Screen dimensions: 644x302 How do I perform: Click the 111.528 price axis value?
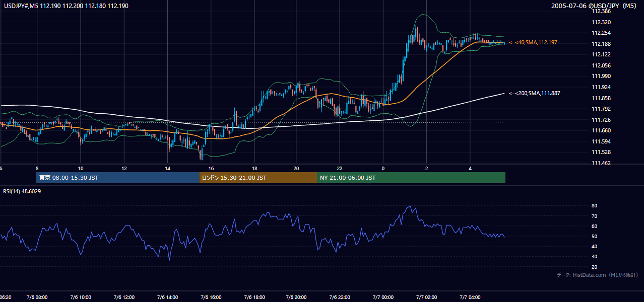[x=602, y=152]
